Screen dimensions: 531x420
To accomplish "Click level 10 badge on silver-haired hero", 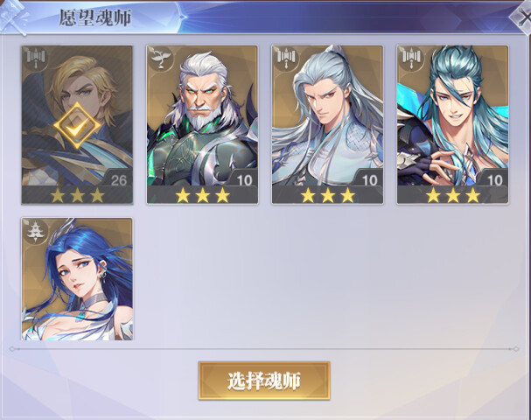I will tap(369, 179).
